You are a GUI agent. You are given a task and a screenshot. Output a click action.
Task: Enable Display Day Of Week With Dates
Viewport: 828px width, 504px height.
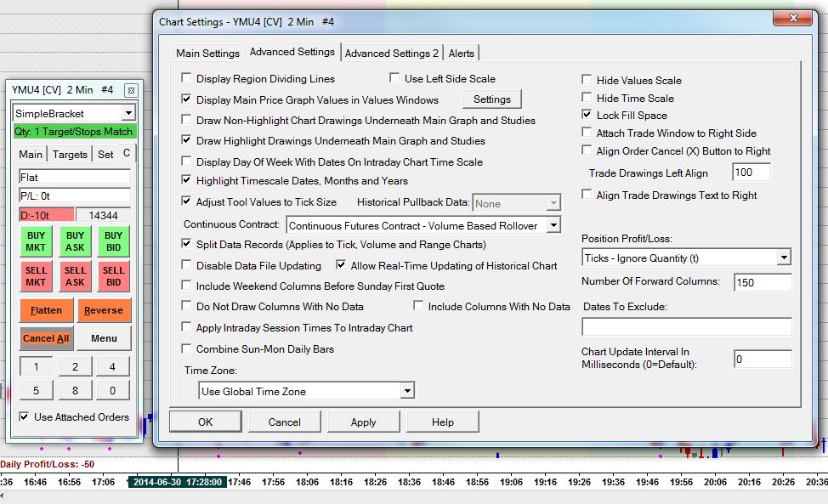[186, 161]
